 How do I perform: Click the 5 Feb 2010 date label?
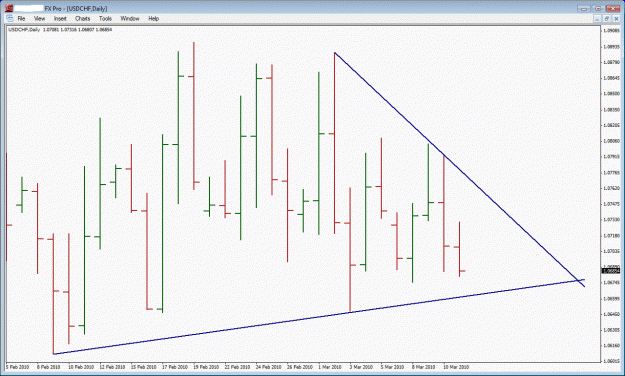pos(18,367)
